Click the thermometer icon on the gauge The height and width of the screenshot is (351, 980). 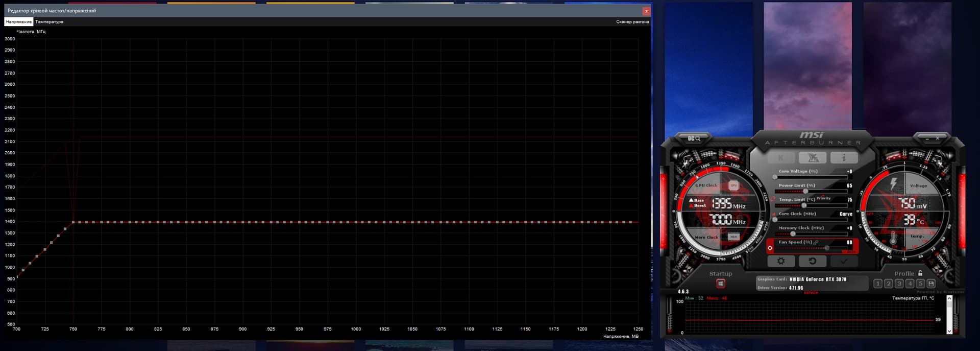click(x=893, y=238)
